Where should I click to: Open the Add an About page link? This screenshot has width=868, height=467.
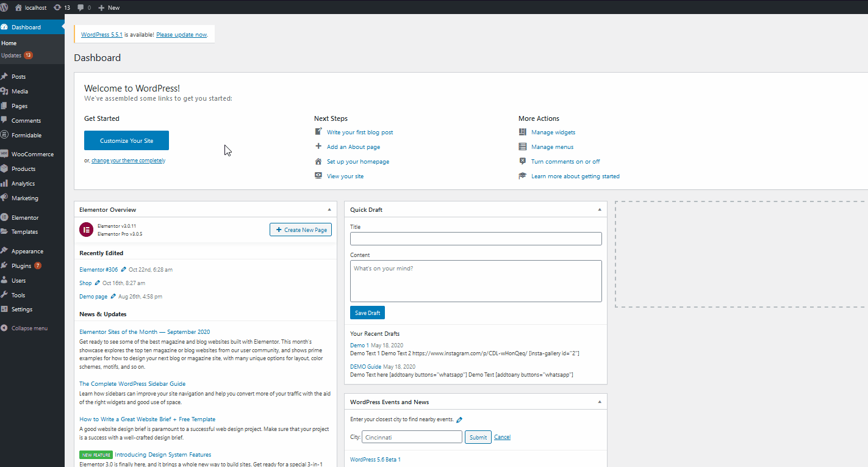(x=353, y=147)
